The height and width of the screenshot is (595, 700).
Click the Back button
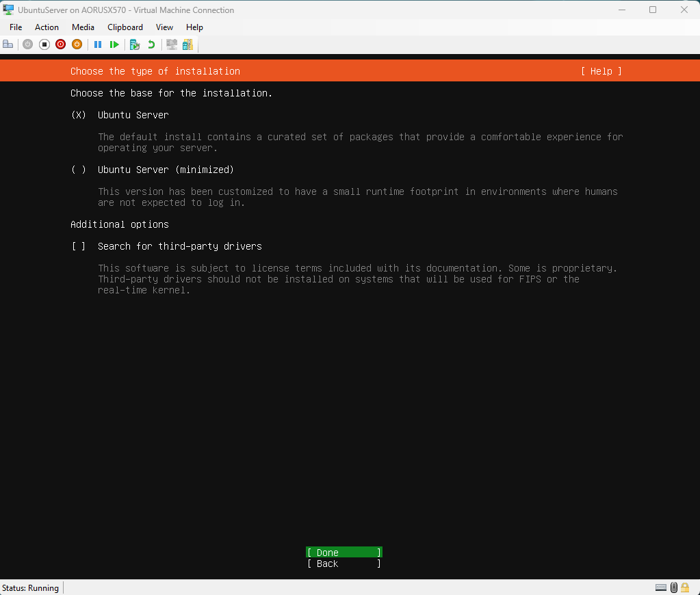[x=343, y=564]
